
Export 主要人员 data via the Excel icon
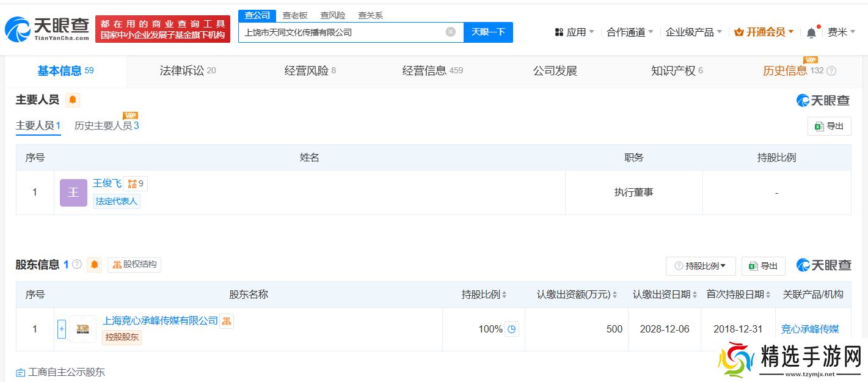[x=829, y=126]
